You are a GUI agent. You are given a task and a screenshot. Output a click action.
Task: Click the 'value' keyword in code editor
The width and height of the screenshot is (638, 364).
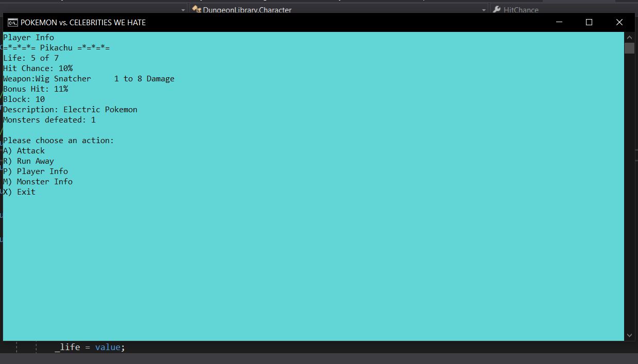click(x=107, y=348)
